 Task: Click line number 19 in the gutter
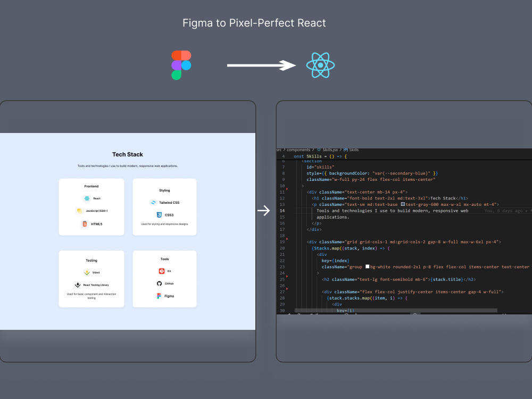click(282, 242)
